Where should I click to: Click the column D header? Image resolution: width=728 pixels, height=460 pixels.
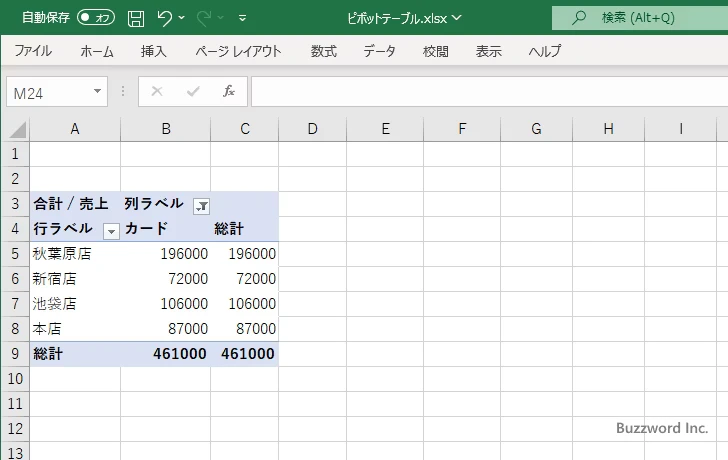tap(312, 129)
